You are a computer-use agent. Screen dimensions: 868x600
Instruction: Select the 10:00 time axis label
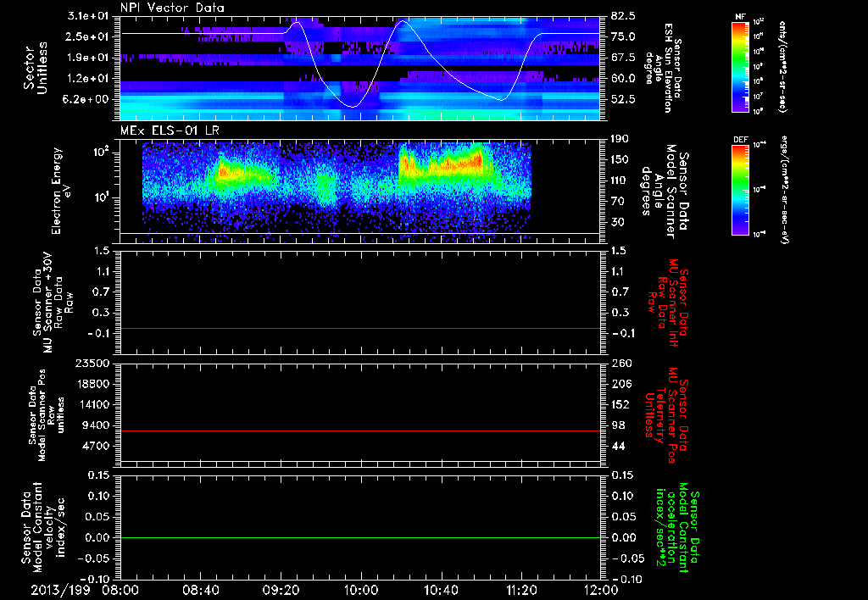360,588
